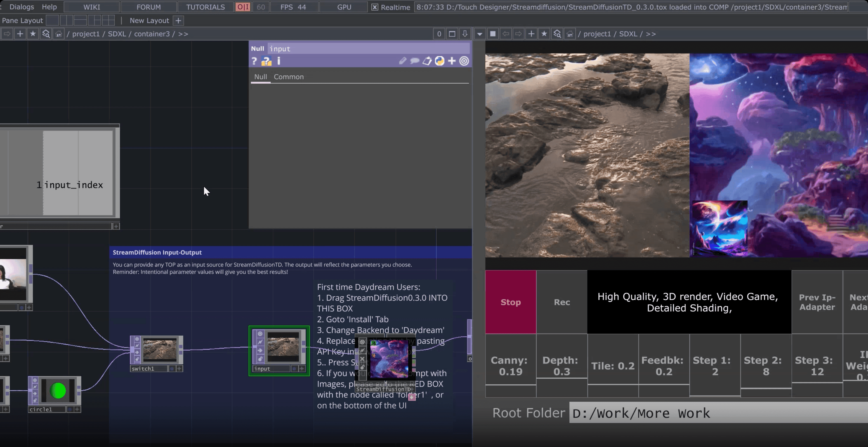868x447 pixels.
Task: Open Python help for the Null operator
Action: tap(266, 61)
